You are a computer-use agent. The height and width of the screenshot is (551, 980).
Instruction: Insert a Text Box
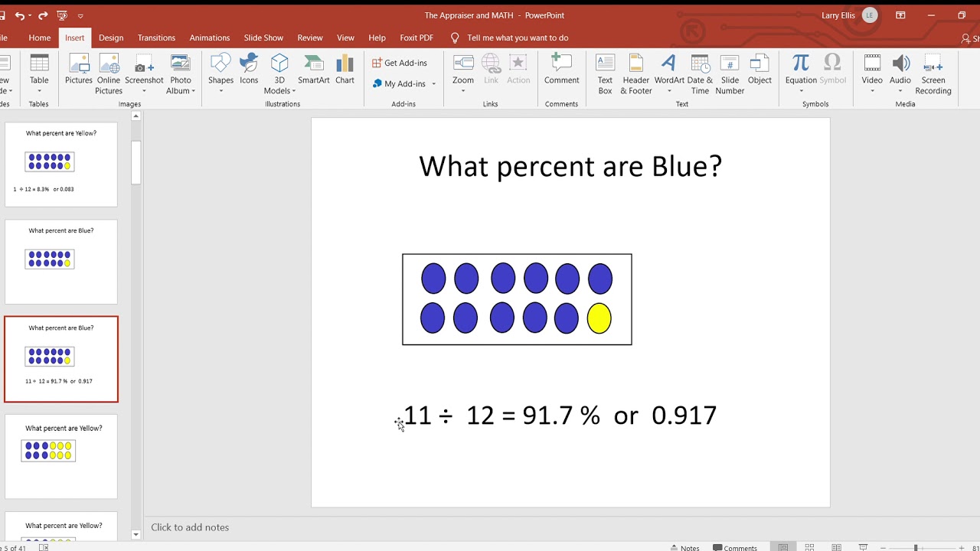(x=605, y=73)
